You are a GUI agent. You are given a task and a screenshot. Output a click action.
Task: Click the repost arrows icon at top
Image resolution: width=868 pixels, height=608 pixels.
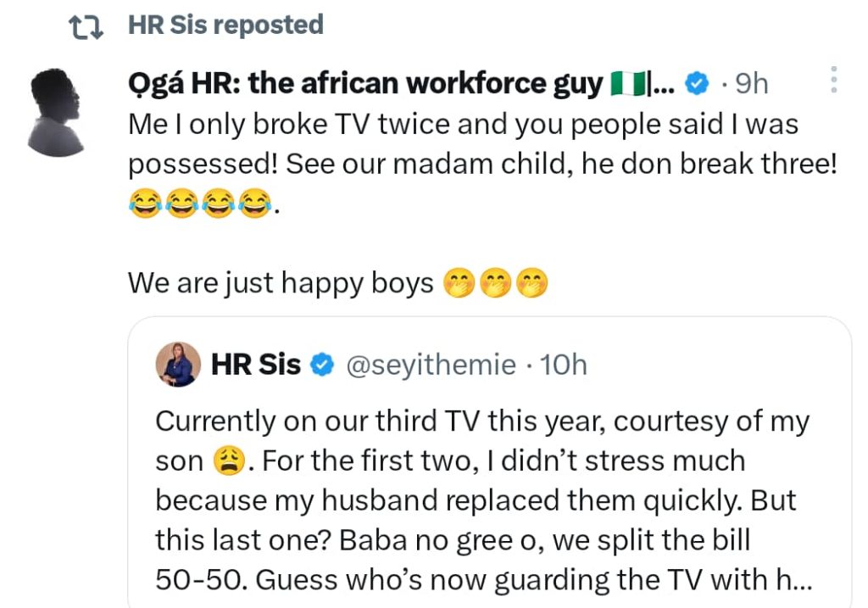85,28
